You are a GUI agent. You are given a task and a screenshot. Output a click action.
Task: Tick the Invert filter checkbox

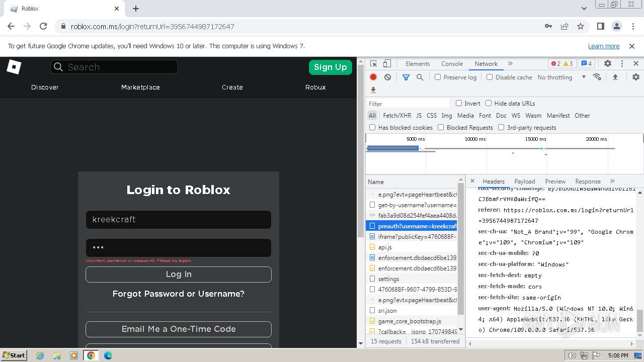point(459,103)
